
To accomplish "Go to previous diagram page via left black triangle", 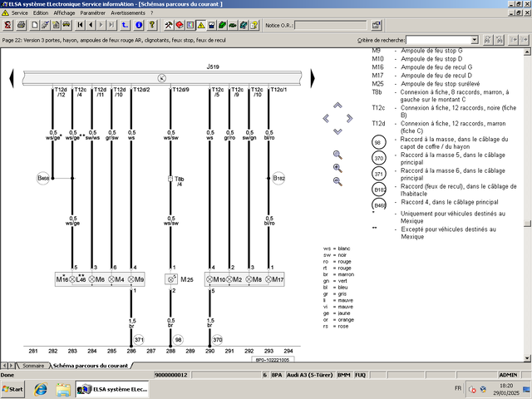I will [12, 77].
